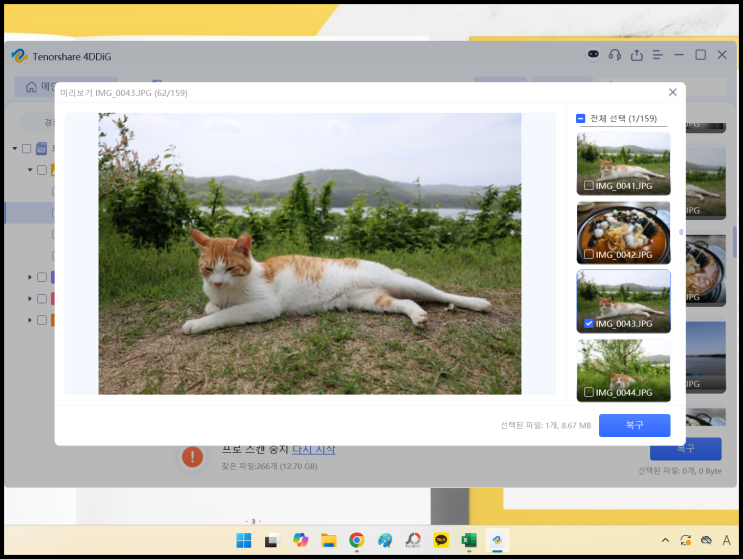Click the preview title IMG_0043.JPG (62/159)

pyautogui.click(x=124, y=93)
